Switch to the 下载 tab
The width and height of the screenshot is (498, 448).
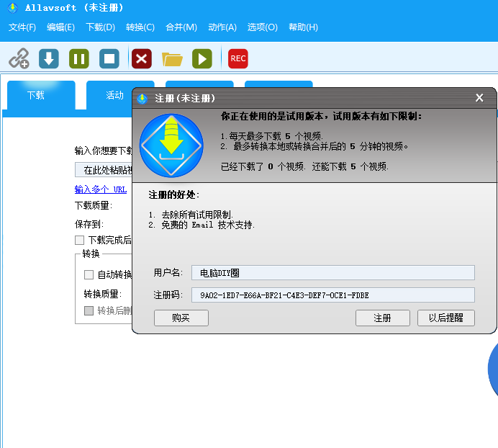[41, 95]
